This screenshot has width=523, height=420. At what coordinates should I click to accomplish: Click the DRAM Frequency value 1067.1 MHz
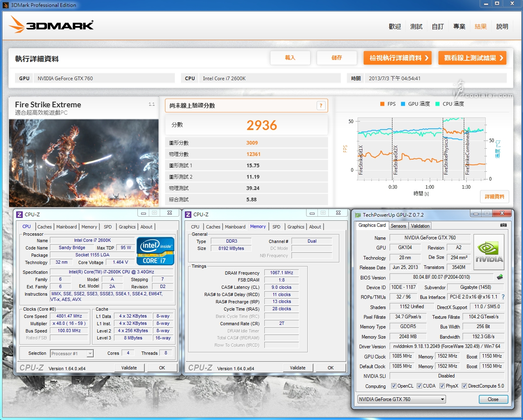coord(282,273)
